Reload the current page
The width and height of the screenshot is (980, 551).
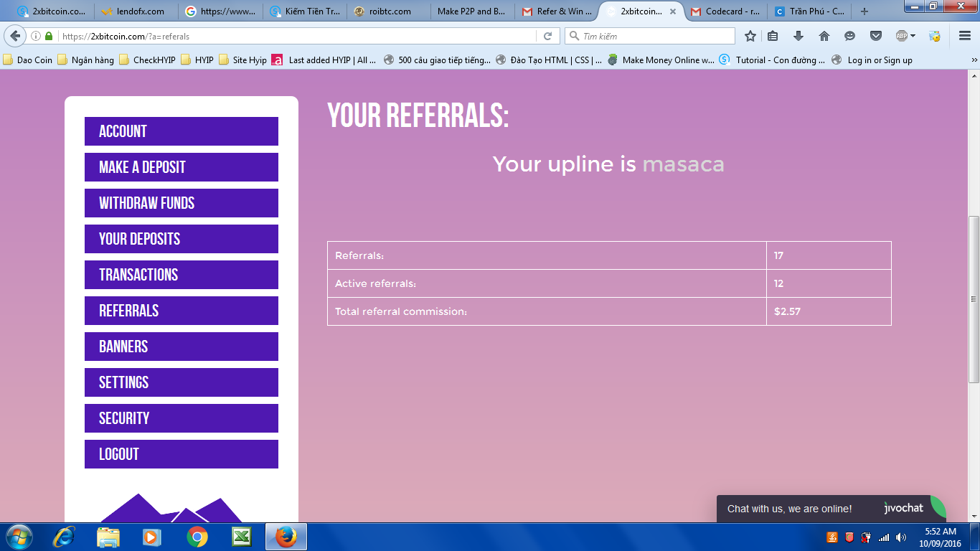[547, 36]
